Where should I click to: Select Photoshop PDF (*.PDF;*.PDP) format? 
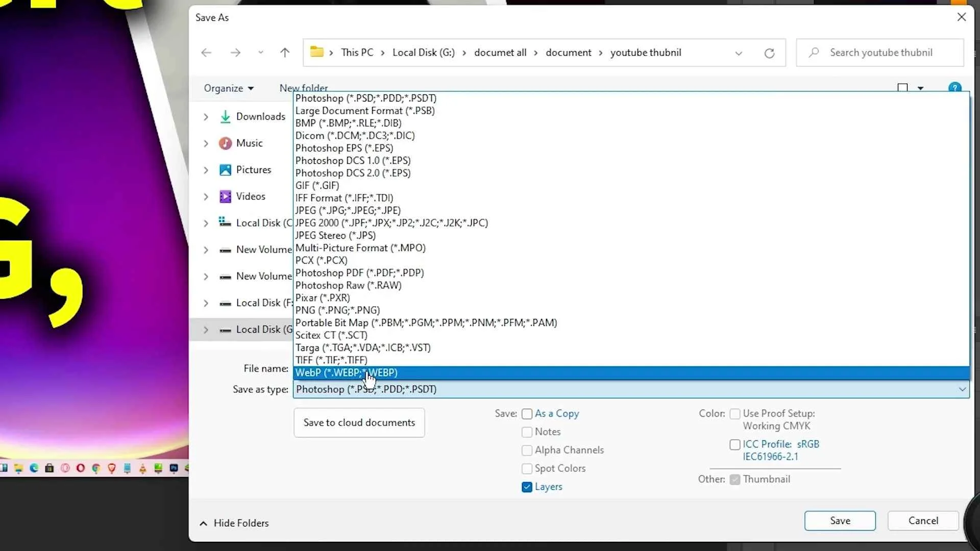(631, 273)
